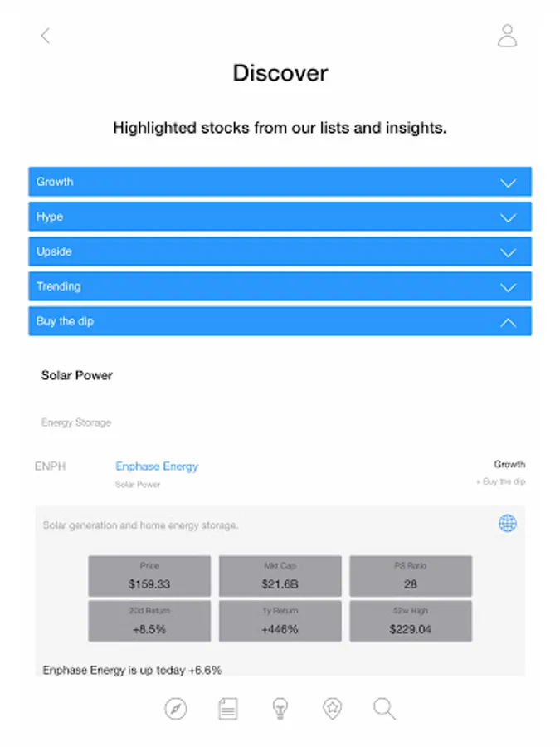The width and height of the screenshot is (560, 747).
Task: Open the compass Discover tab icon
Action: (x=176, y=709)
